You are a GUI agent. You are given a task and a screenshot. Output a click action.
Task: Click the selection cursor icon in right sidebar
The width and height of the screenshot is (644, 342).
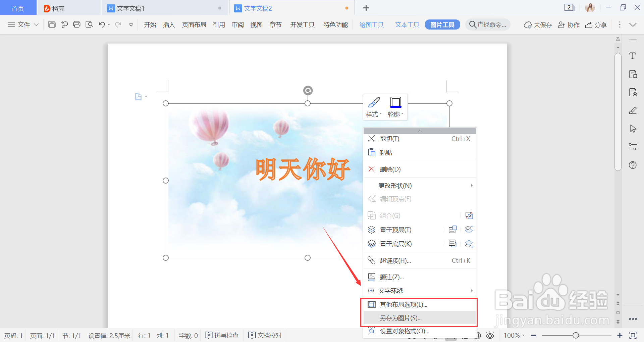pyautogui.click(x=633, y=129)
